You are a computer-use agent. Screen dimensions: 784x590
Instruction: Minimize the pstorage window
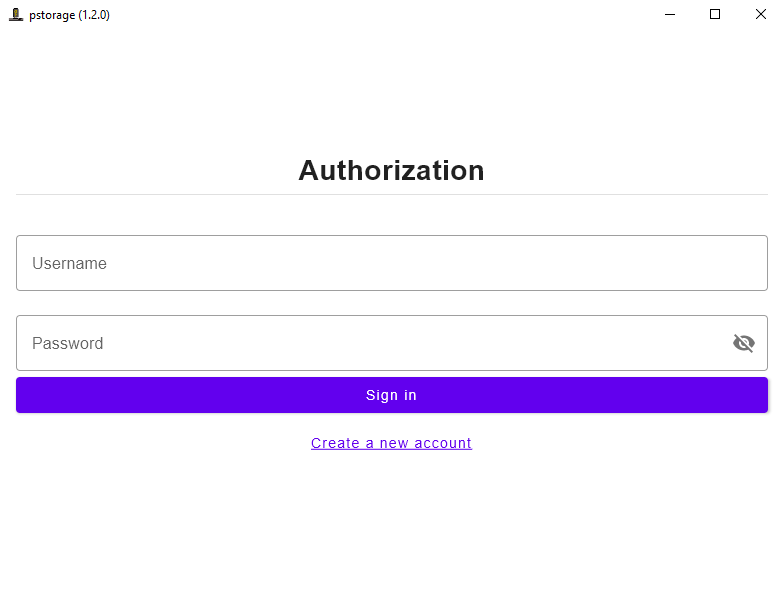tap(670, 15)
